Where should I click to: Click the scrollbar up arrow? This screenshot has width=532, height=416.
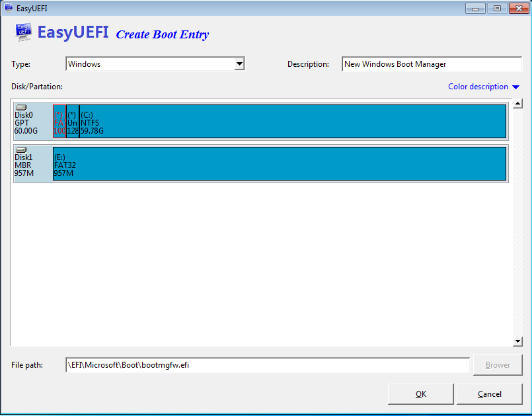[x=517, y=103]
